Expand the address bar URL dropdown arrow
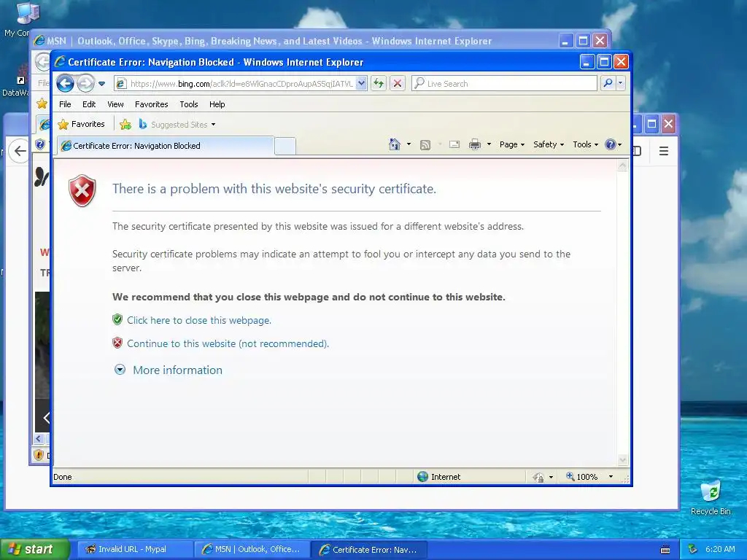 [361, 83]
